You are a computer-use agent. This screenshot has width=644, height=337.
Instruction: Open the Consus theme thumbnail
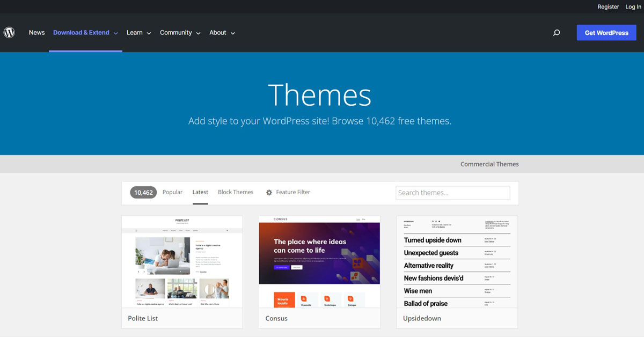pos(319,262)
